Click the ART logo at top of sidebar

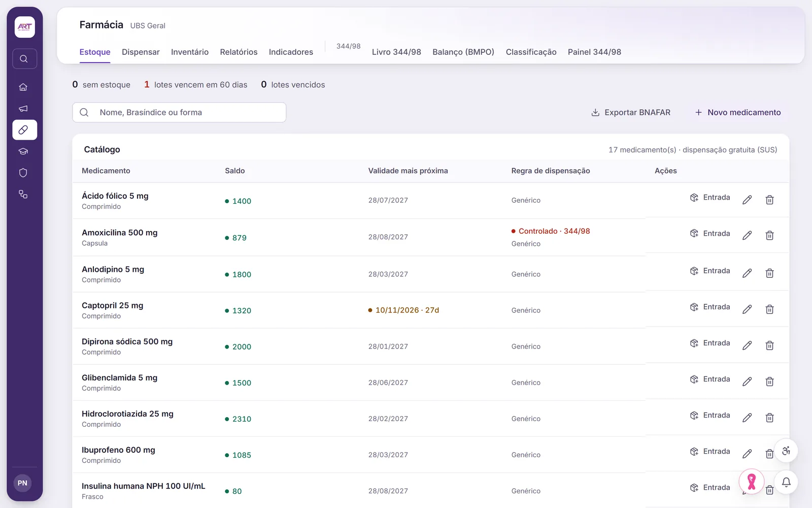[x=25, y=27]
